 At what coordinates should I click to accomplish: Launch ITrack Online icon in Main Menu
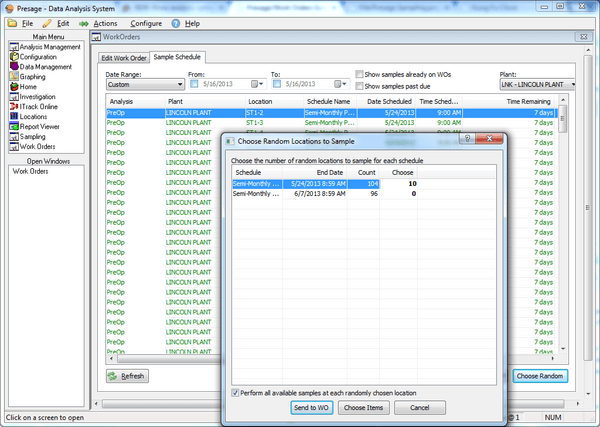click(14, 107)
